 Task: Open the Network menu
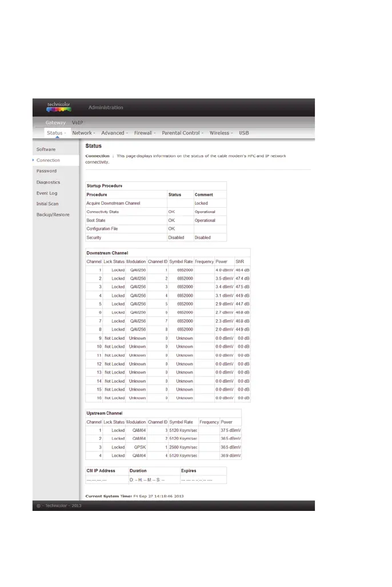tap(83, 133)
